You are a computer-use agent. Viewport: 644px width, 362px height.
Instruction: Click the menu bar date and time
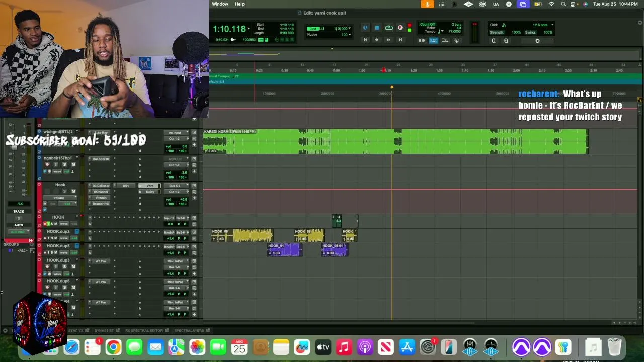click(616, 4)
